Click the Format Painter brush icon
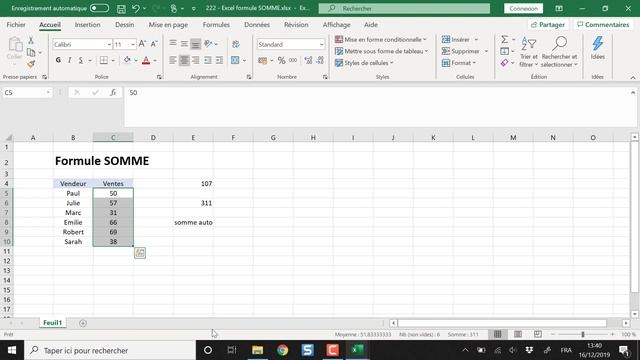The height and width of the screenshot is (360, 640). click(31, 64)
